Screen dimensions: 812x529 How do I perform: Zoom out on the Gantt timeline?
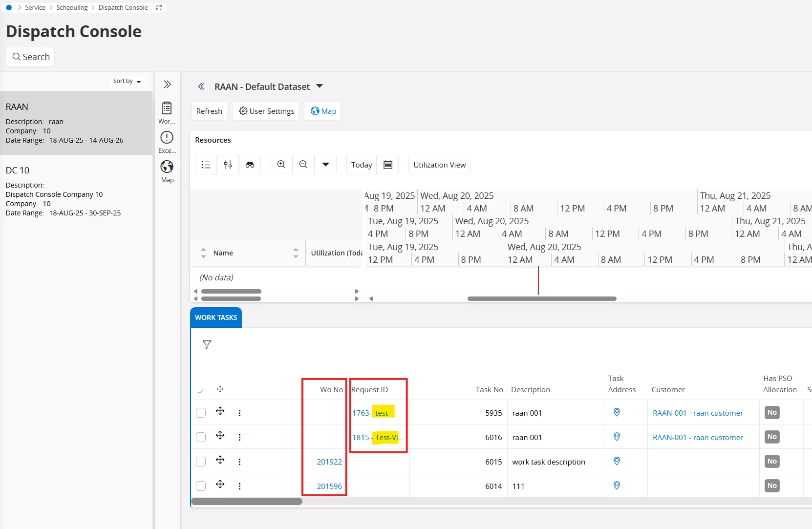pyautogui.click(x=303, y=165)
